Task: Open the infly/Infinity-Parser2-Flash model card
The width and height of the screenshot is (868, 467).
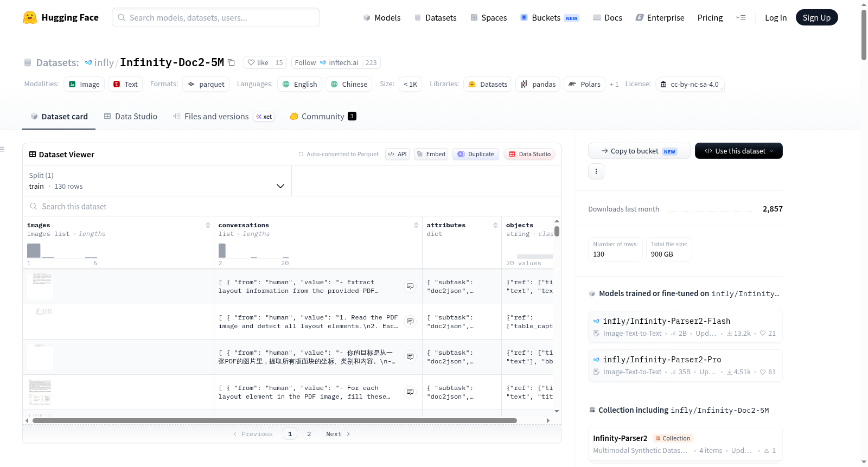Action: click(685, 327)
